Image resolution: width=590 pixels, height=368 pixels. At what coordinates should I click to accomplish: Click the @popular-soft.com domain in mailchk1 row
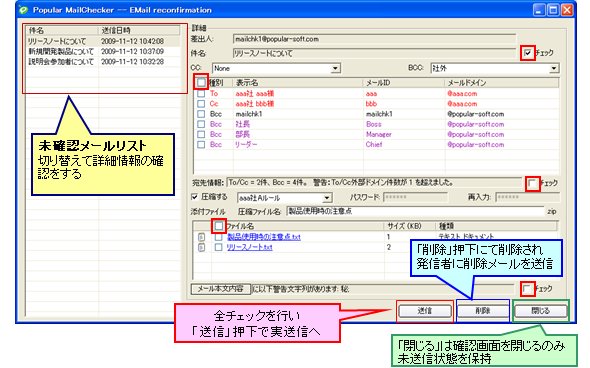pos(475,114)
